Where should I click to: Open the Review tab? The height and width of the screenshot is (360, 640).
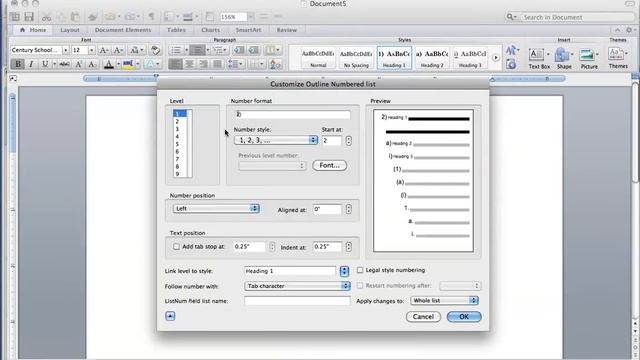click(x=287, y=30)
